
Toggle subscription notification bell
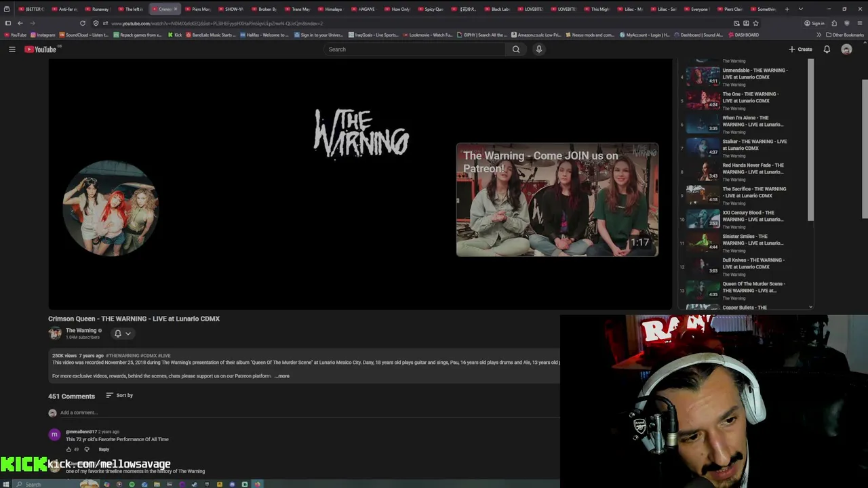click(117, 333)
